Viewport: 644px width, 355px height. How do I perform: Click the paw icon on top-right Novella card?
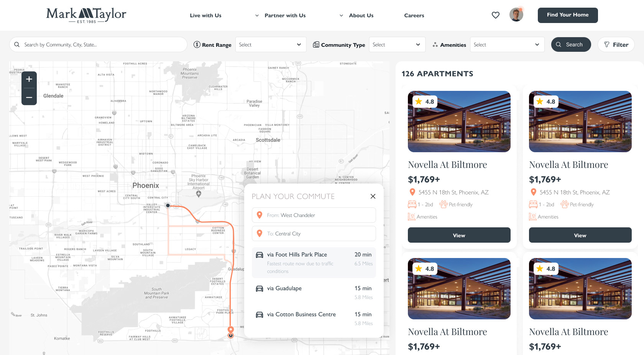565,204
